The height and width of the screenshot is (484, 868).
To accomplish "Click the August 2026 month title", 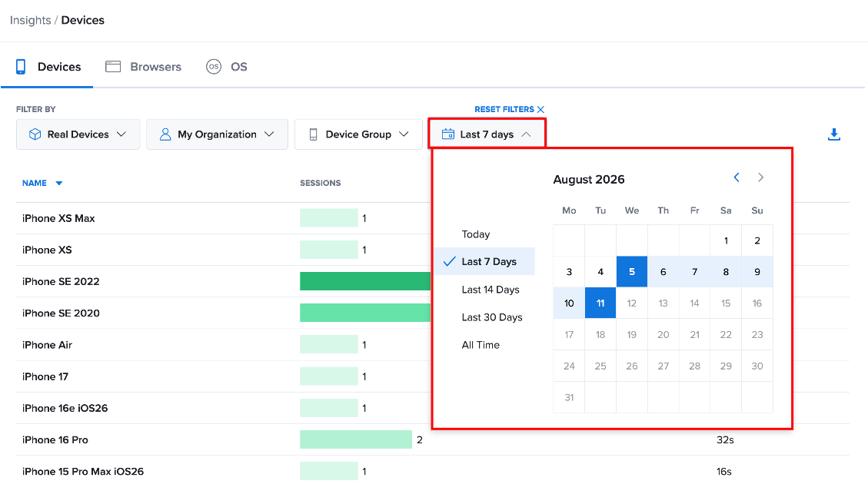I will pyautogui.click(x=589, y=179).
